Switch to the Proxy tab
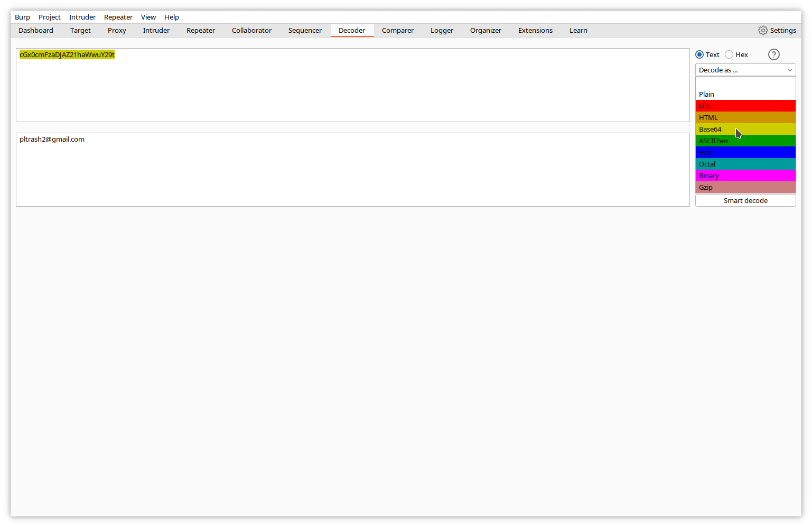Screen dimensions: 812x527 coord(117,30)
